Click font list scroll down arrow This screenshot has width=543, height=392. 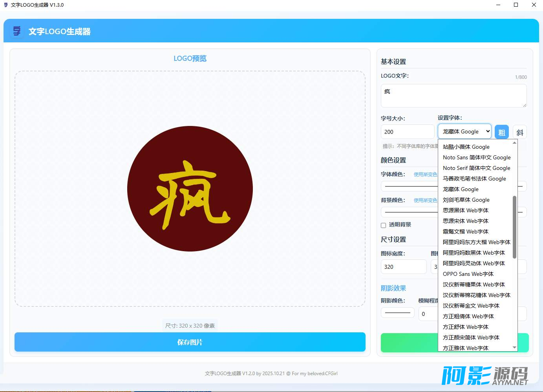[514, 348]
